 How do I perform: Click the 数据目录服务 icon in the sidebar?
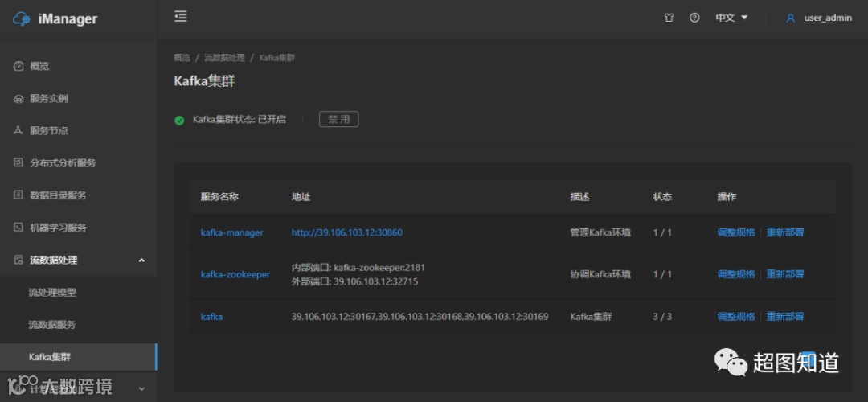tap(18, 195)
